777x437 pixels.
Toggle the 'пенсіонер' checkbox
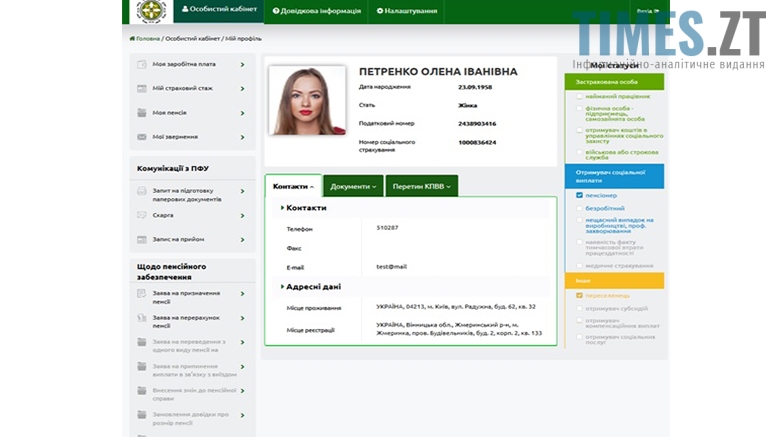[579, 196]
